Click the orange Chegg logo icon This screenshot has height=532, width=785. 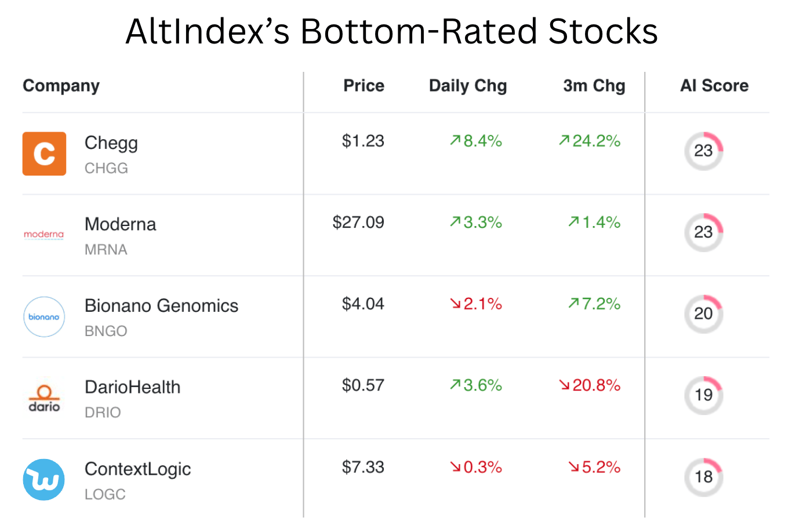tap(44, 154)
